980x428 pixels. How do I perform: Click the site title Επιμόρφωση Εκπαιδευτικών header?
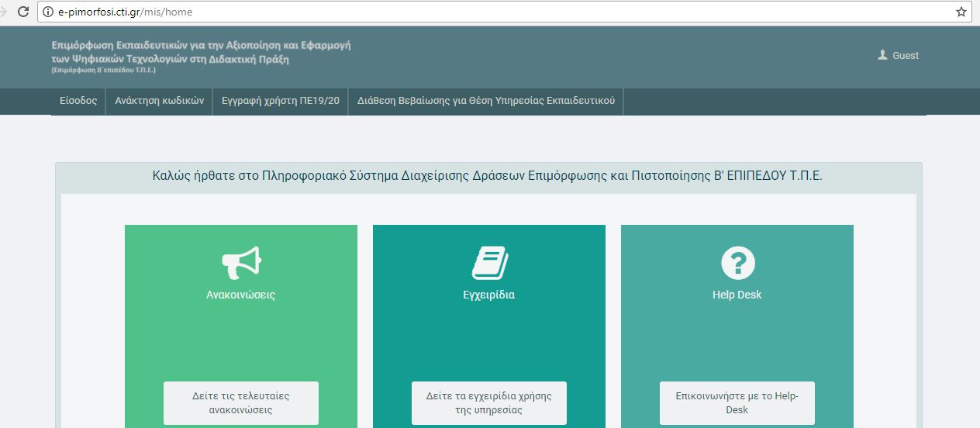pyautogui.click(x=201, y=52)
